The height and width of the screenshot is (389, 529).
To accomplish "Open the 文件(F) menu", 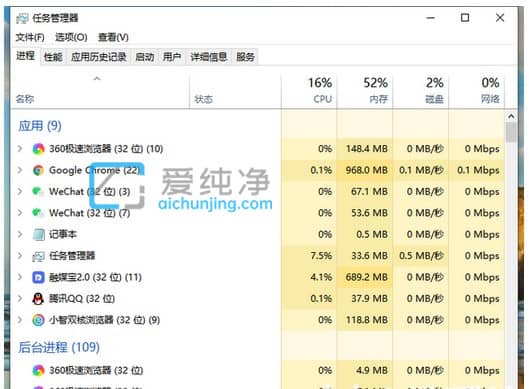I will coord(30,37).
